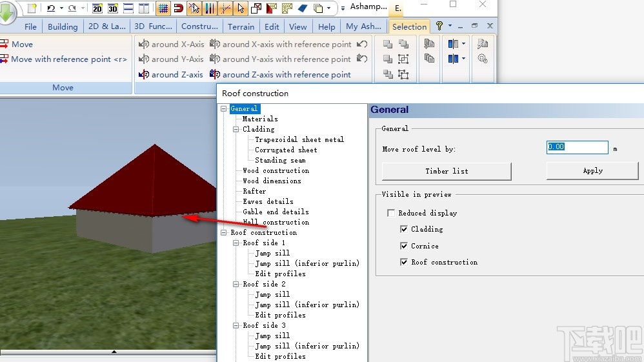Click the group selection frames icon

(403, 59)
